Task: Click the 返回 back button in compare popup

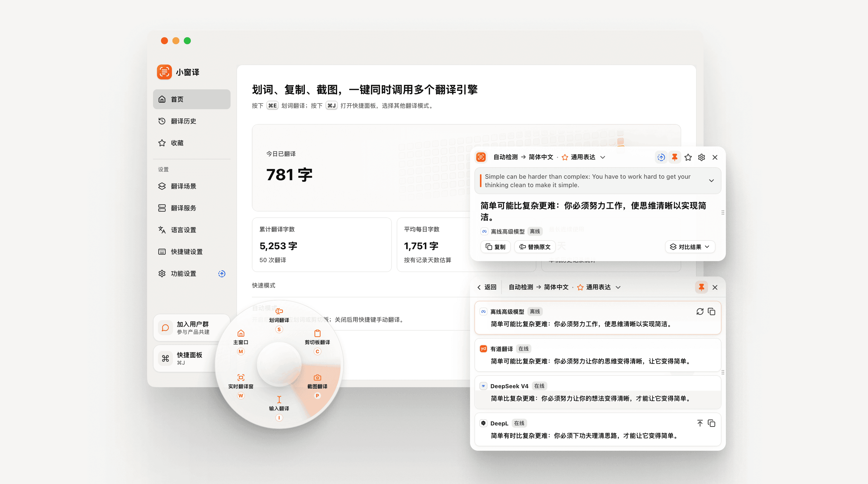Action: (x=487, y=287)
